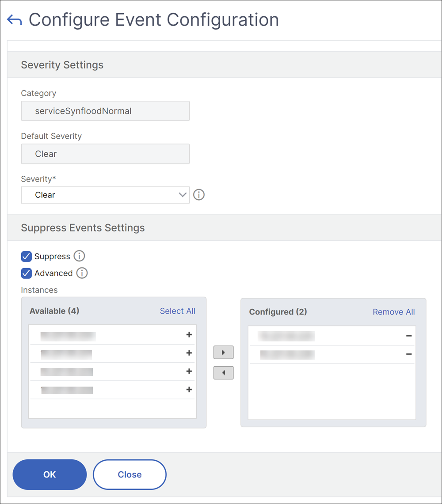442x504 pixels.
Task: Add the fourth Available instance with plus
Action: (x=189, y=390)
